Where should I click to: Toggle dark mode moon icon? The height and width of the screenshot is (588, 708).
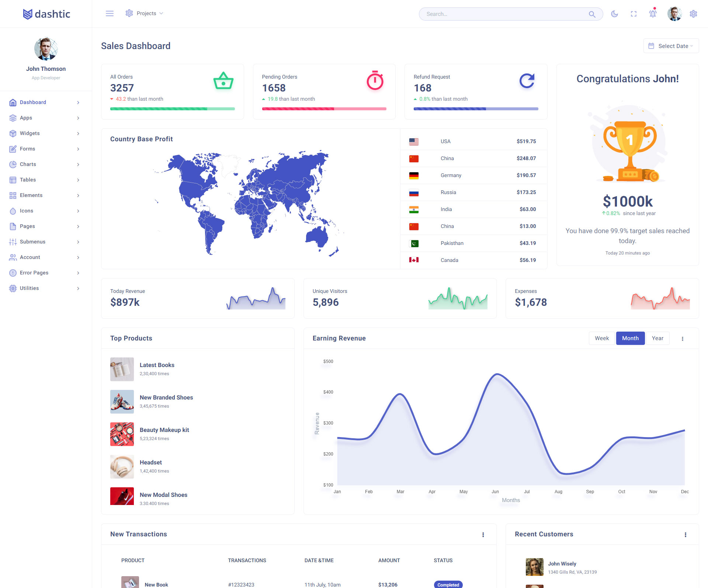coord(614,14)
